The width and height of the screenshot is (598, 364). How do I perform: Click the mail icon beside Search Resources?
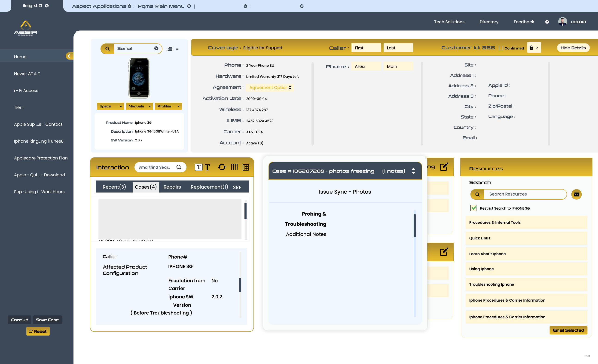point(576,194)
